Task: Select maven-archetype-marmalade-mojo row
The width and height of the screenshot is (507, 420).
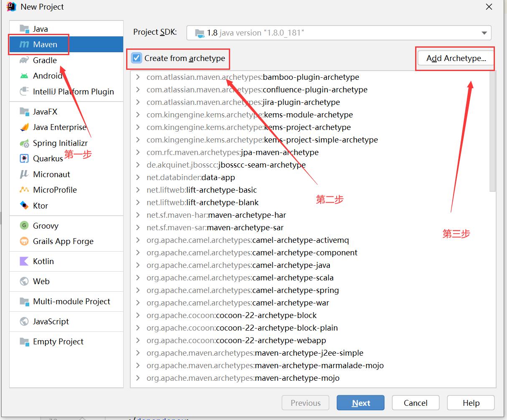Action: click(310, 365)
